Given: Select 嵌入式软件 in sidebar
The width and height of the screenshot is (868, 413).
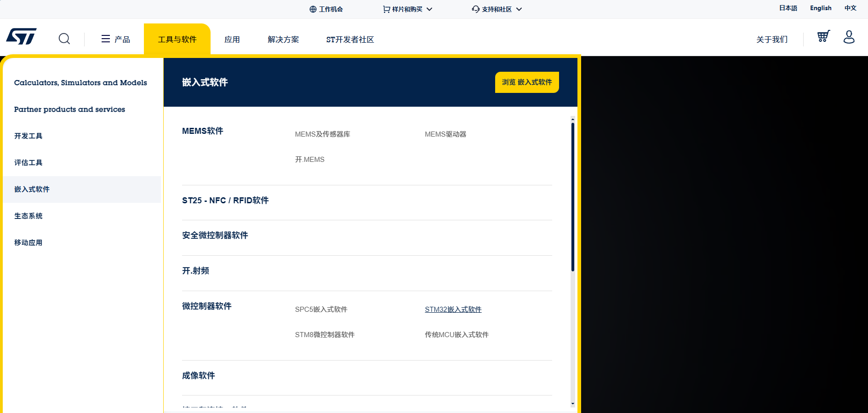Looking at the screenshot, I should pos(82,189).
